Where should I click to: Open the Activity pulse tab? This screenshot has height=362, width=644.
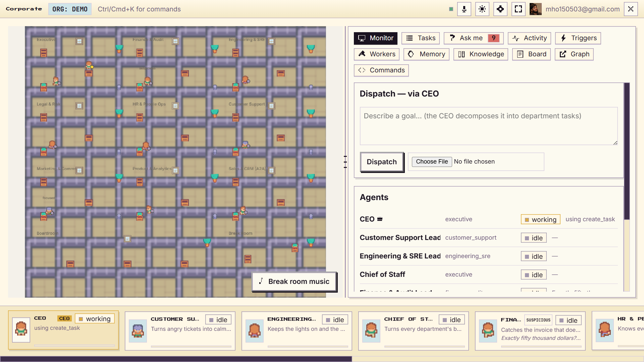[529, 38]
